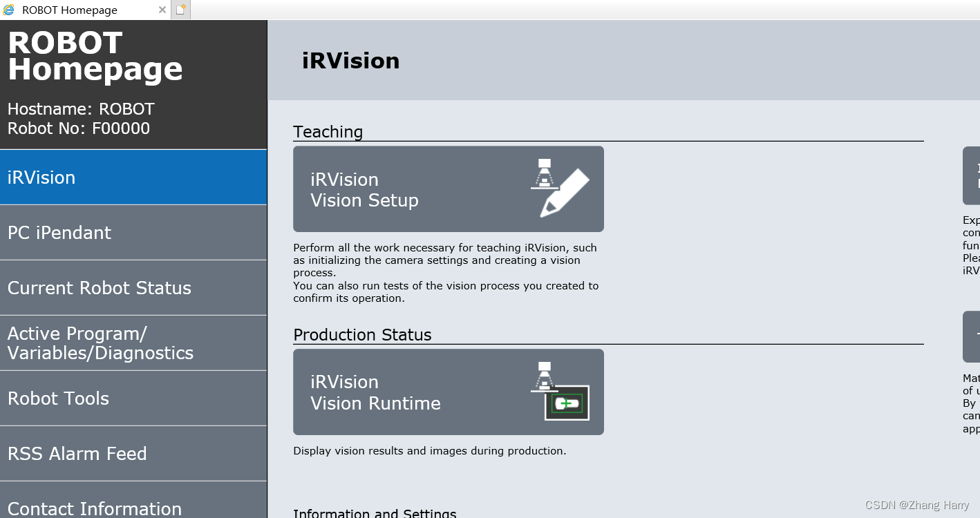Image resolution: width=980 pixels, height=518 pixels.
Task: Click the Production Status heading
Action: tap(363, 334)
